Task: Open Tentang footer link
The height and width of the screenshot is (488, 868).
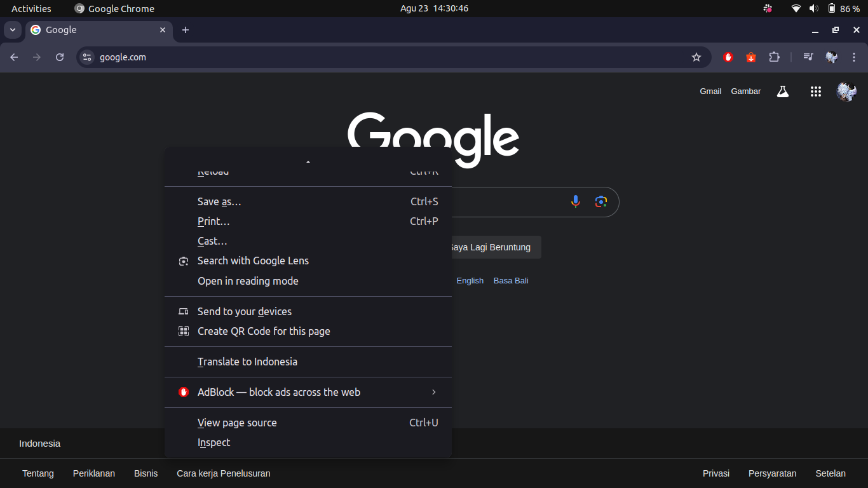Action: [38, 473]
